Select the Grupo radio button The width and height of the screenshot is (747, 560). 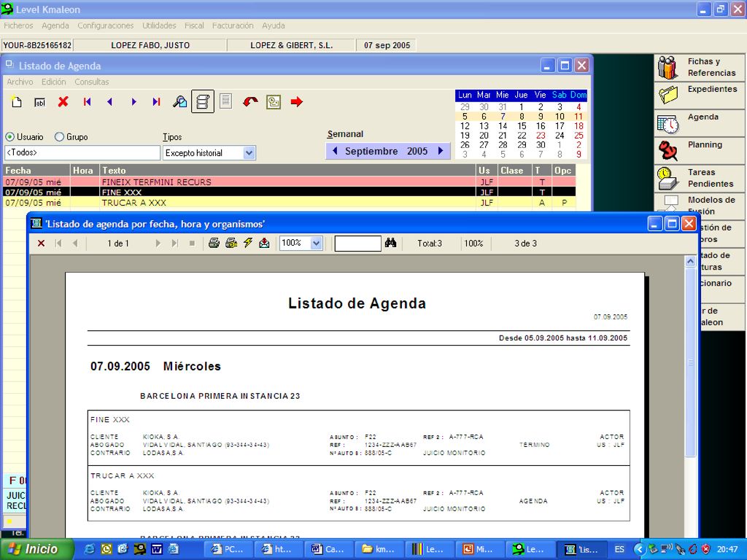(x=59, y=136)
